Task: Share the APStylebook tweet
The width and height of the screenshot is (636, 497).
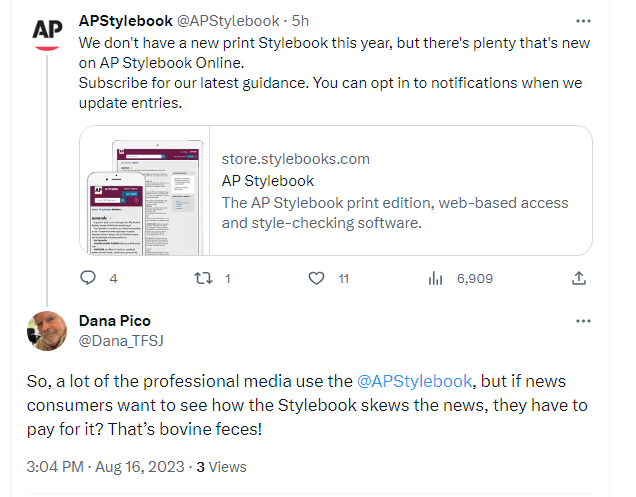Action: 578,278
